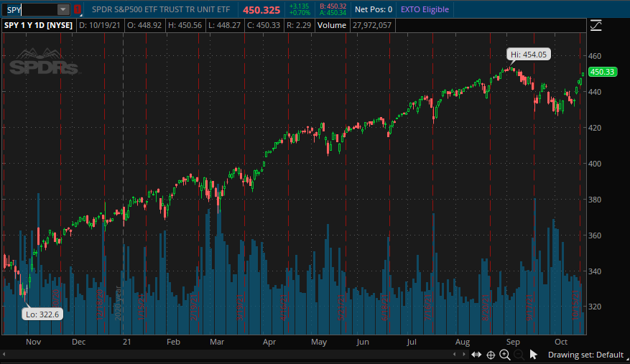Open the symbol selector dropdown arrow

coord(63,9)
